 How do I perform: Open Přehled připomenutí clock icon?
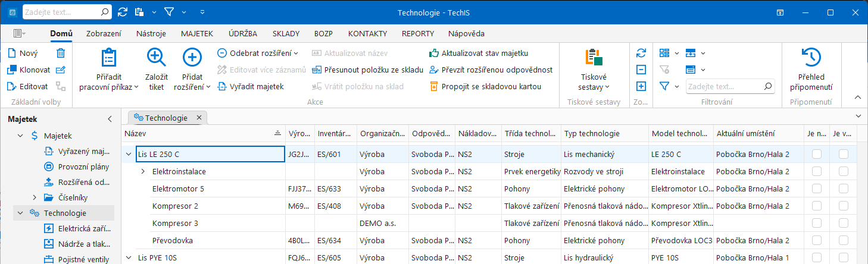811,58
